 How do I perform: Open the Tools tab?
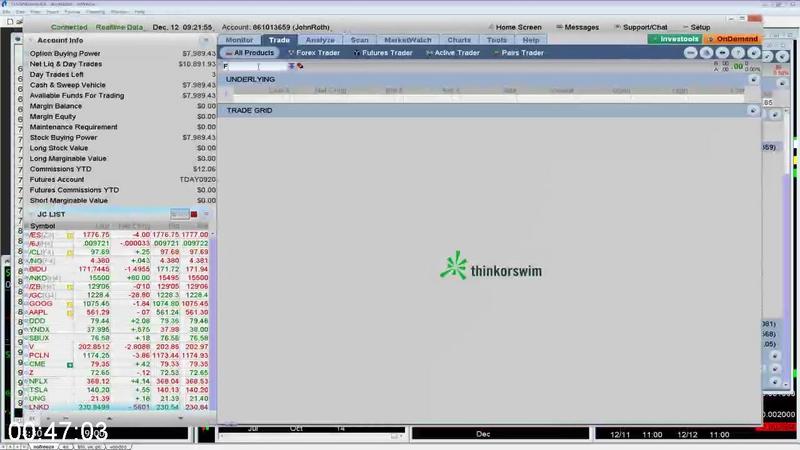496,40
